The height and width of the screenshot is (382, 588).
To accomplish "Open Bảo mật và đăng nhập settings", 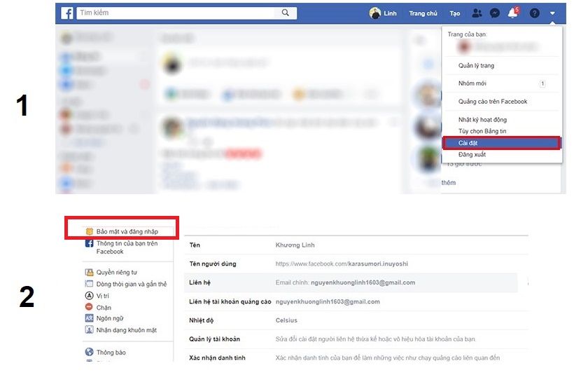I will coord(127,232).
